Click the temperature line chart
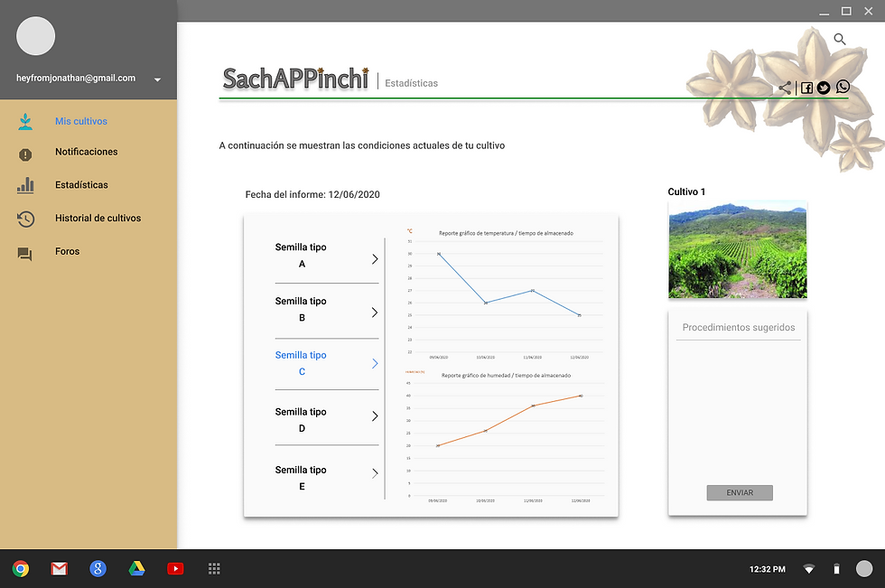885x588 pixels. coord(505,294)
